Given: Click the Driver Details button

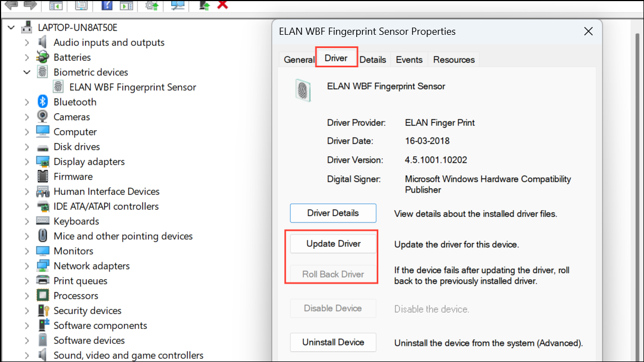Looking at the screenshot, I should point(333,213).
